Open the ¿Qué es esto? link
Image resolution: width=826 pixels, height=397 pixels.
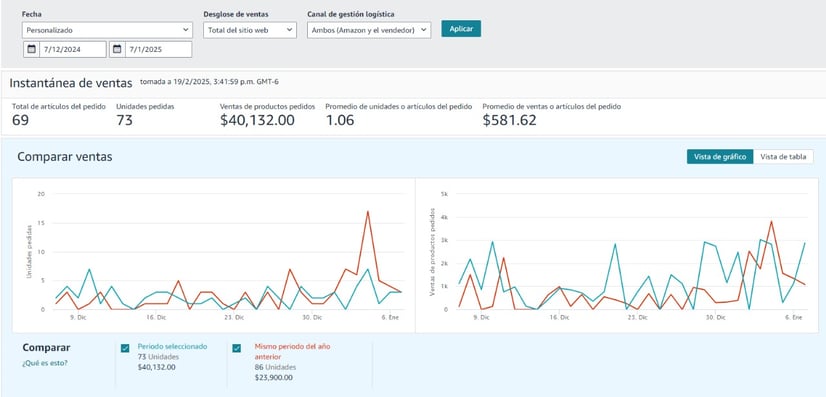coord(45,363)
